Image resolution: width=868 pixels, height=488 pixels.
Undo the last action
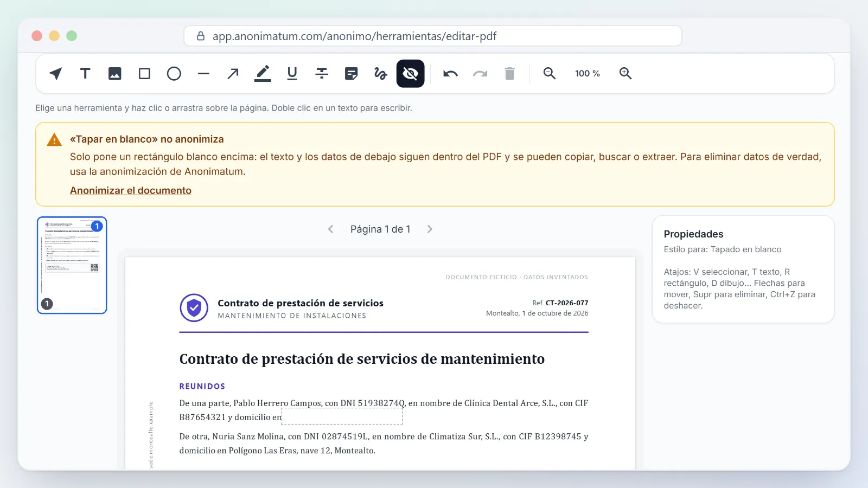point(450,74)
